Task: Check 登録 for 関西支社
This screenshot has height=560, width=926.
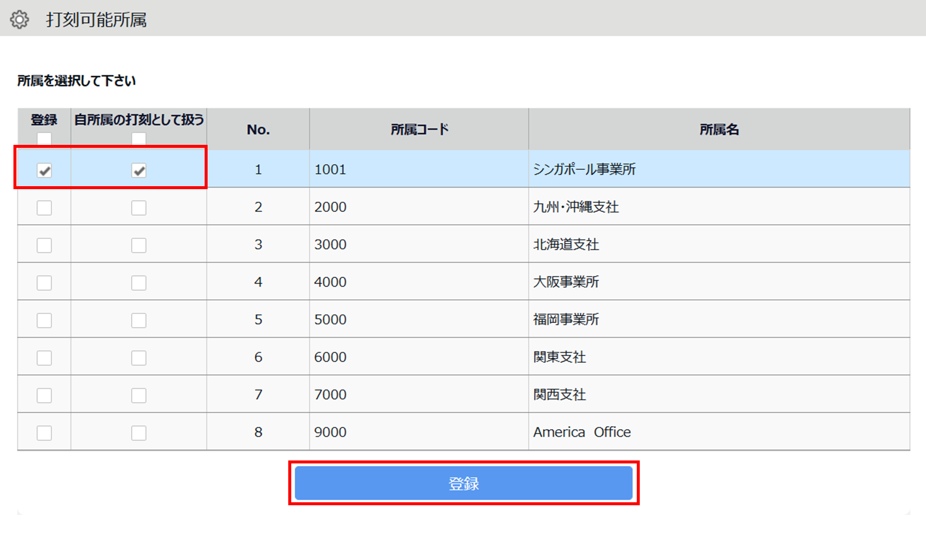Action: click(x=44, y=395)
